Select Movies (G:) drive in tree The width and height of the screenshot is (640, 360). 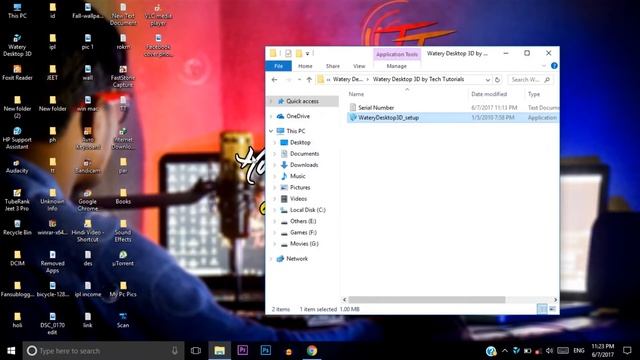[304, 244]
